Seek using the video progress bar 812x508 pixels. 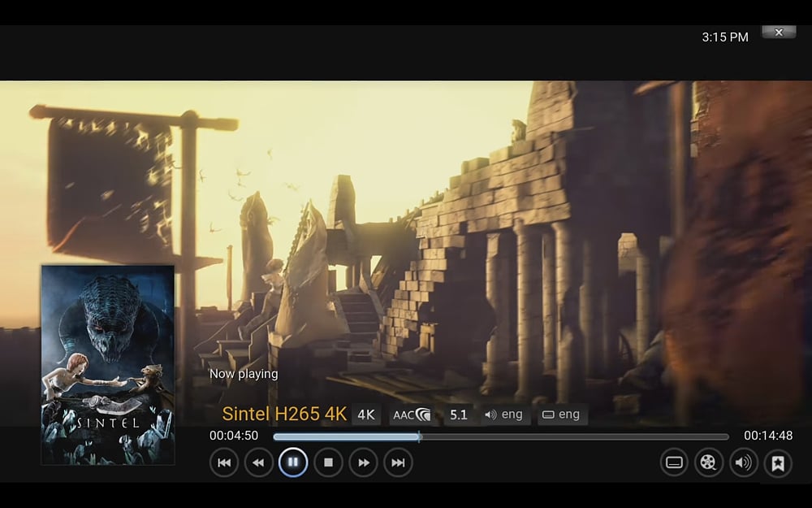[x=501, y=437]
